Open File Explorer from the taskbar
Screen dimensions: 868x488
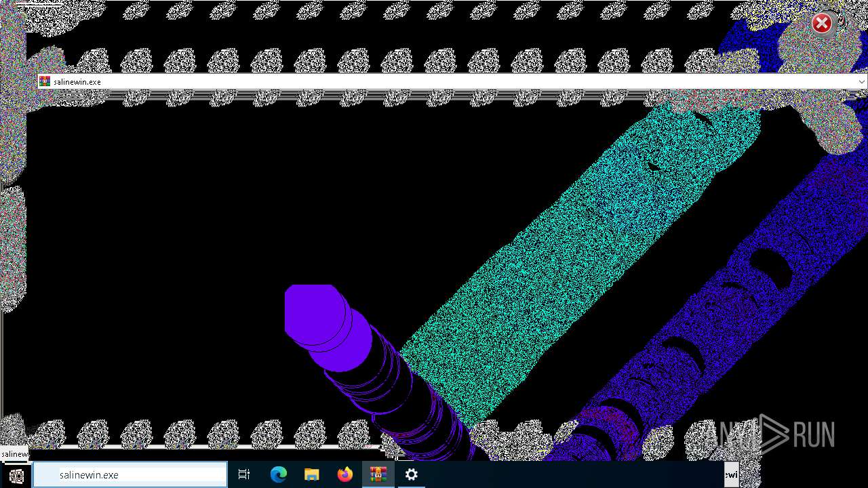pyautogui.click(x=311, y=475)
